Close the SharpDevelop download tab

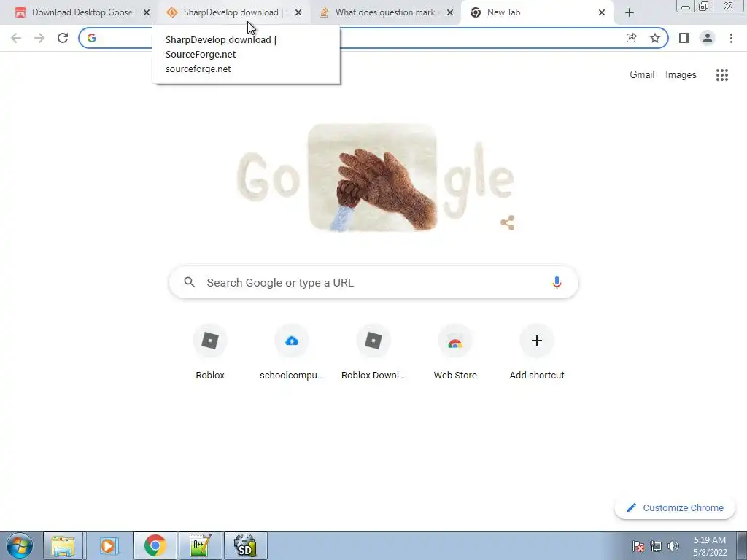click(298, 13)
